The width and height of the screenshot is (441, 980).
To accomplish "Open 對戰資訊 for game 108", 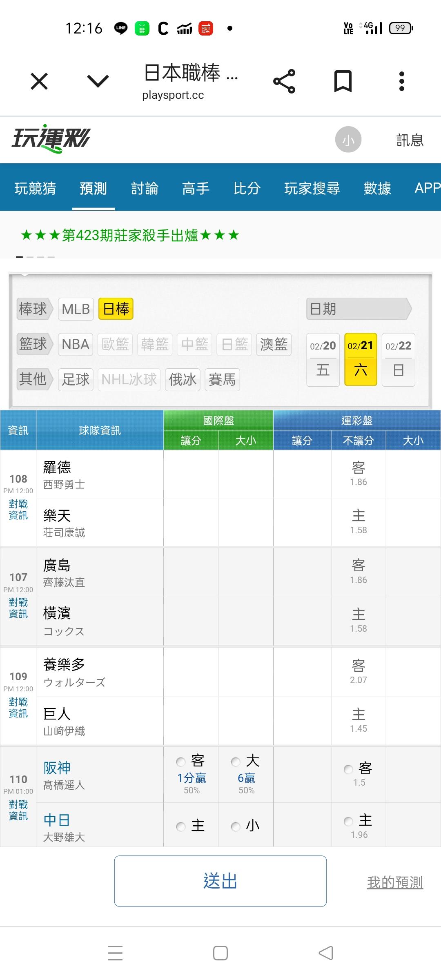I will pos(18,510).
